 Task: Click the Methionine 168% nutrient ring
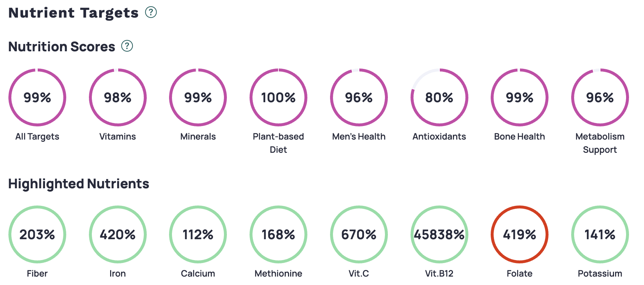278,234
